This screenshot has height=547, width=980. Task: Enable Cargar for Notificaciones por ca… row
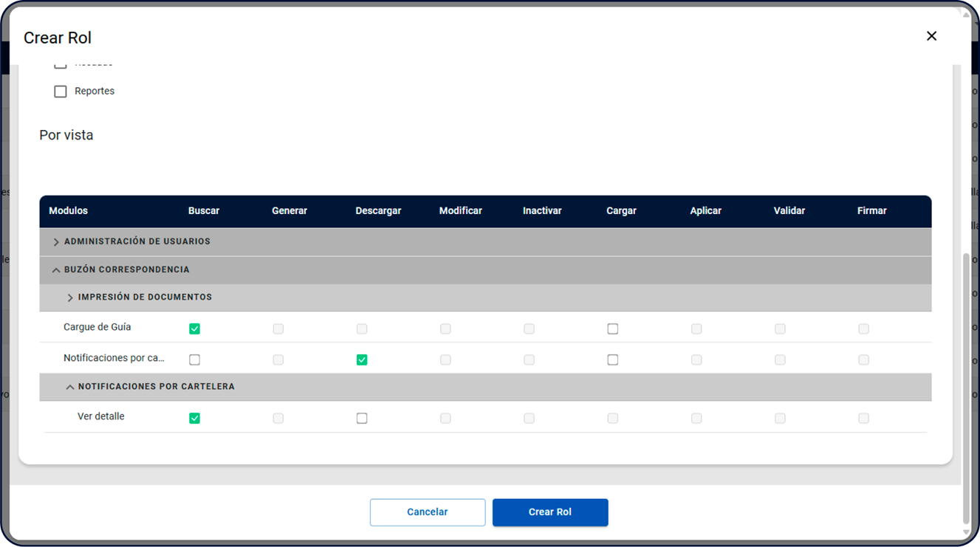coord(612,359)
